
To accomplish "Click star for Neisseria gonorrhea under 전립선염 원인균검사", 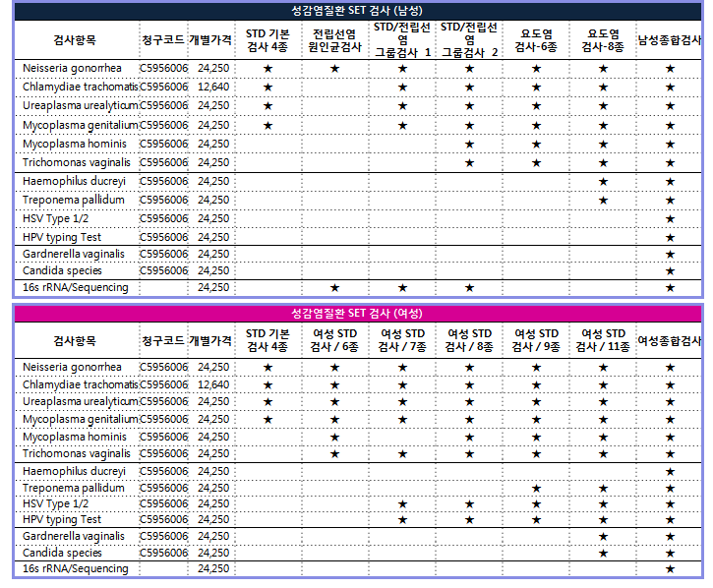I will coord(334,69).
